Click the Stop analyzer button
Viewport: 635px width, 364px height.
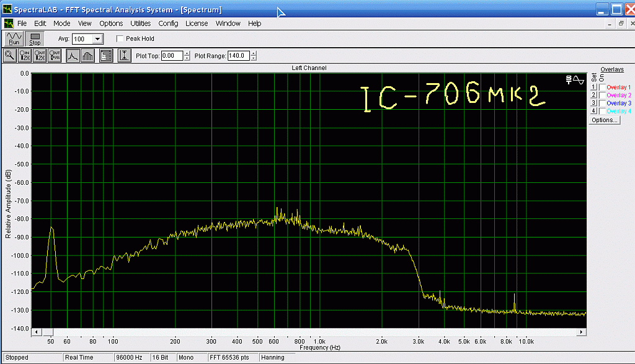35,39
